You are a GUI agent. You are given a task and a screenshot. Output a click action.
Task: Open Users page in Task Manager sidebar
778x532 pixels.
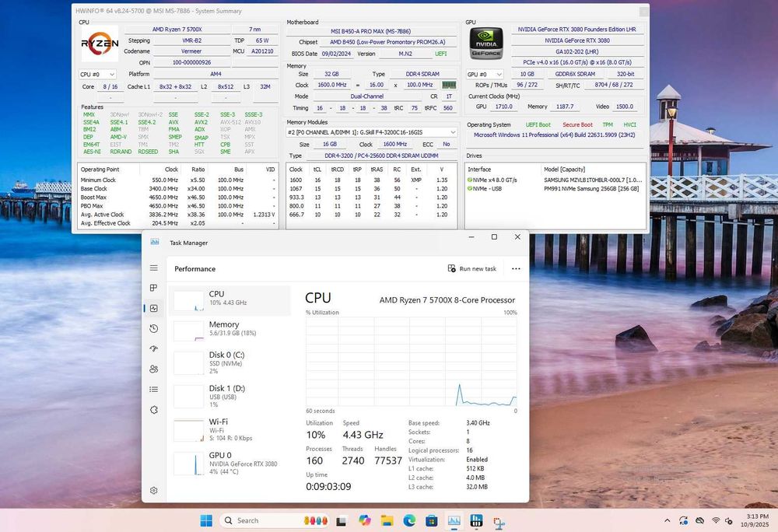[154, 369]
